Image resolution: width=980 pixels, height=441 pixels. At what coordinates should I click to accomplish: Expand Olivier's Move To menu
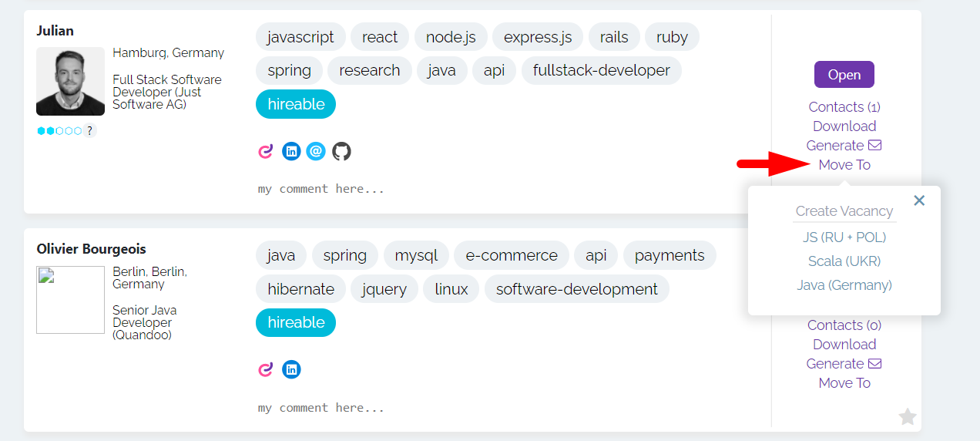tap(844, 383)
